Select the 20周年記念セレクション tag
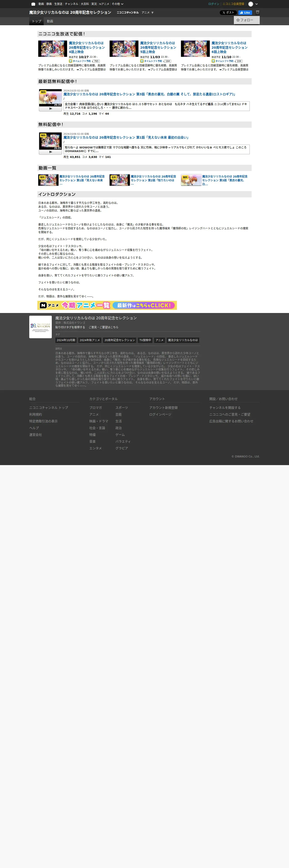 point(120,340)
